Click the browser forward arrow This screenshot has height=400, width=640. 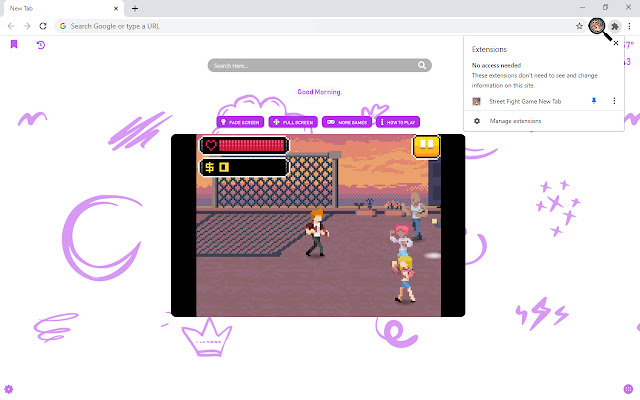click(27, 26)
